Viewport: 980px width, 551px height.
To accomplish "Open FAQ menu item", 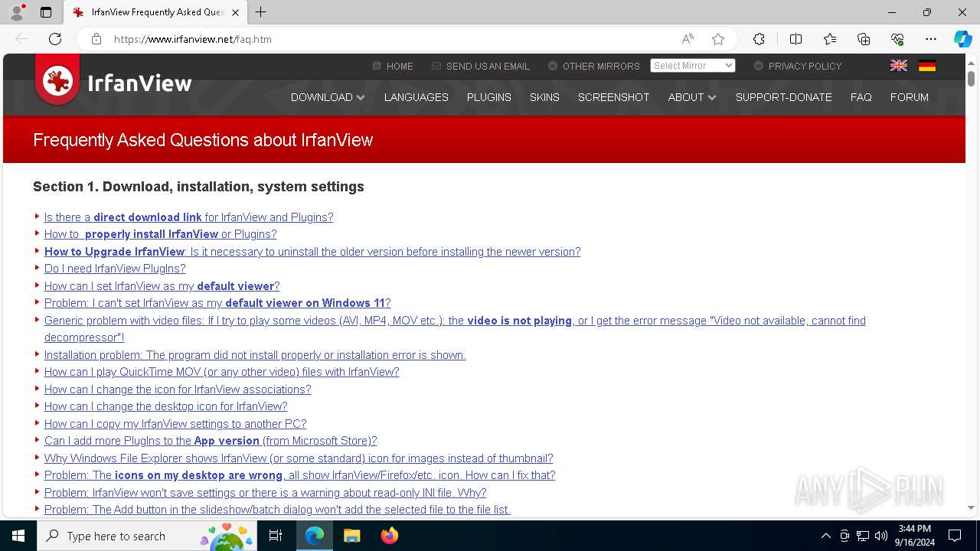I will [x=861, y=97].
